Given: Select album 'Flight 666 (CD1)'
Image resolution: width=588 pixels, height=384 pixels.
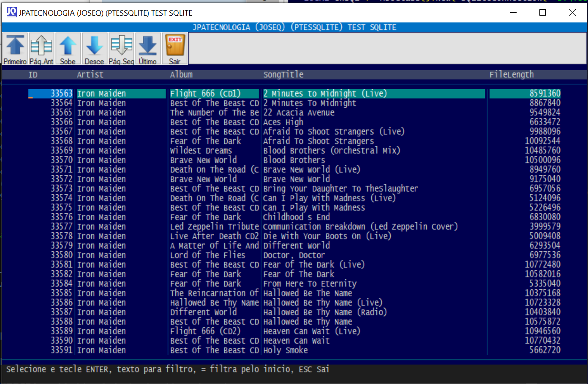Looking at the screenshot, I should tap(205, 93).
